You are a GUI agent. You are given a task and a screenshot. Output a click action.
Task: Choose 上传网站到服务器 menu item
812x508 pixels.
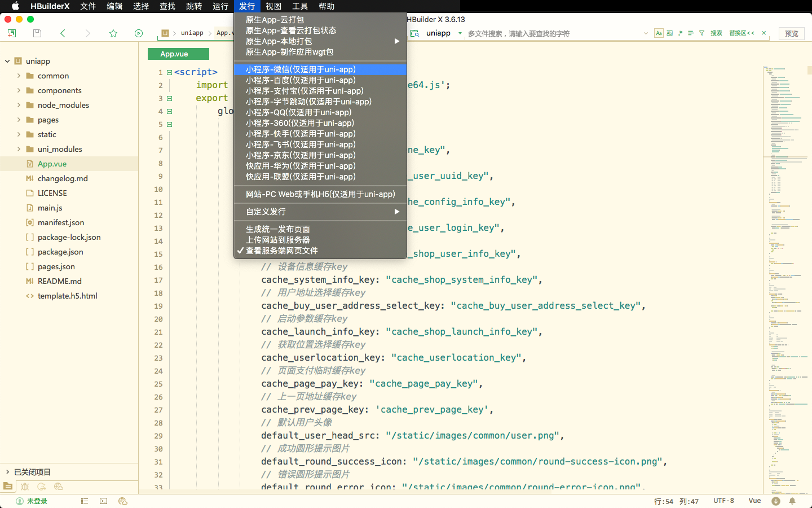(x=320, y=240)
